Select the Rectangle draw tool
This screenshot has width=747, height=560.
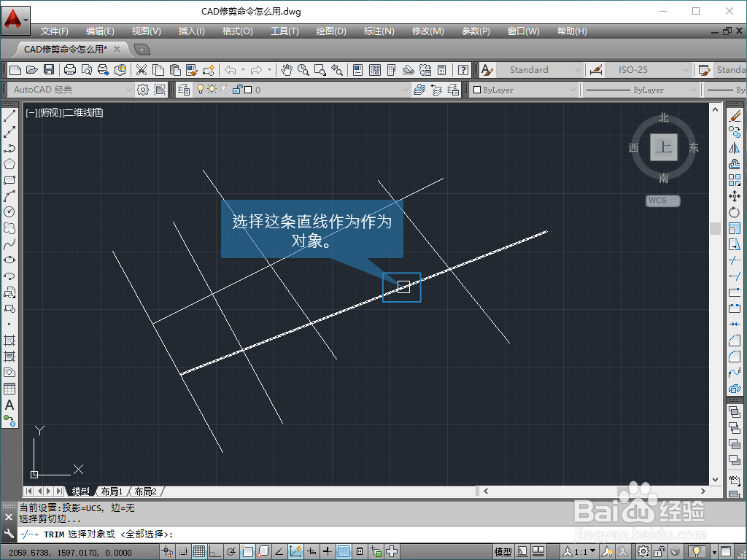(x=9, y=181)
